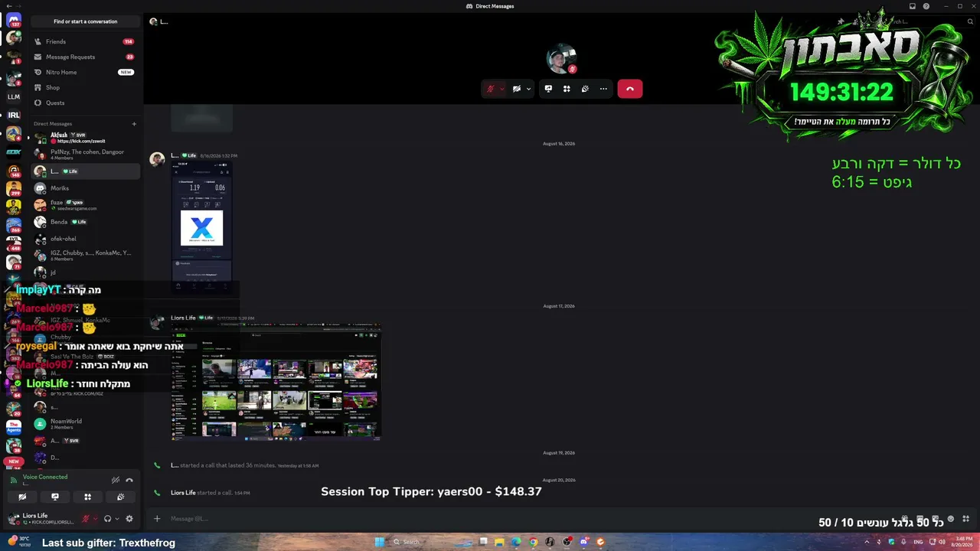The image size is (980, 551).
Task: Open Moriks direct message
Action: click(85, 188)
